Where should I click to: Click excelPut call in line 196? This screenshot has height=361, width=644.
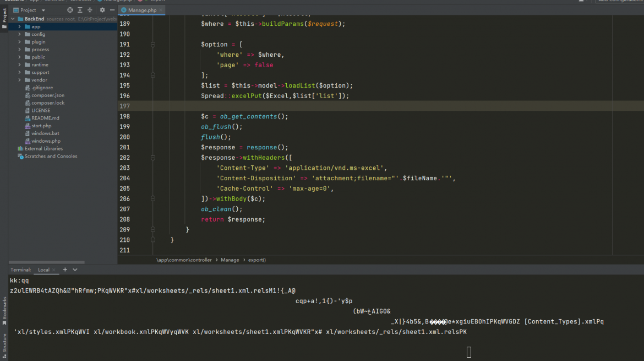click(247, 96)
